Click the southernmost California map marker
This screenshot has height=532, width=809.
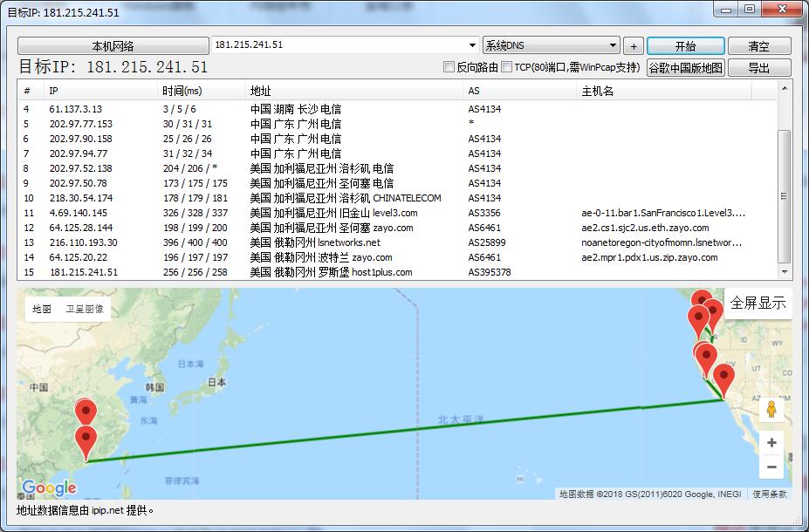tap(723, 379)
